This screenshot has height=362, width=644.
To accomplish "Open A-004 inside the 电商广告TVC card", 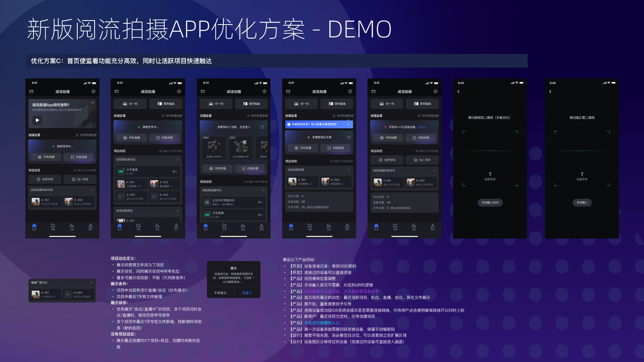I will click(78, 294).
